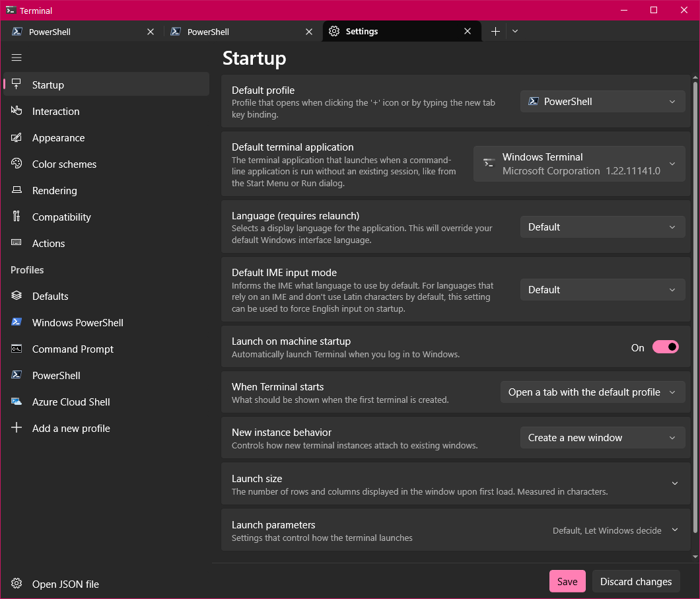Open the Default profile dropdown
This screenshot has width=700, height=599.
tap(602, 102)
